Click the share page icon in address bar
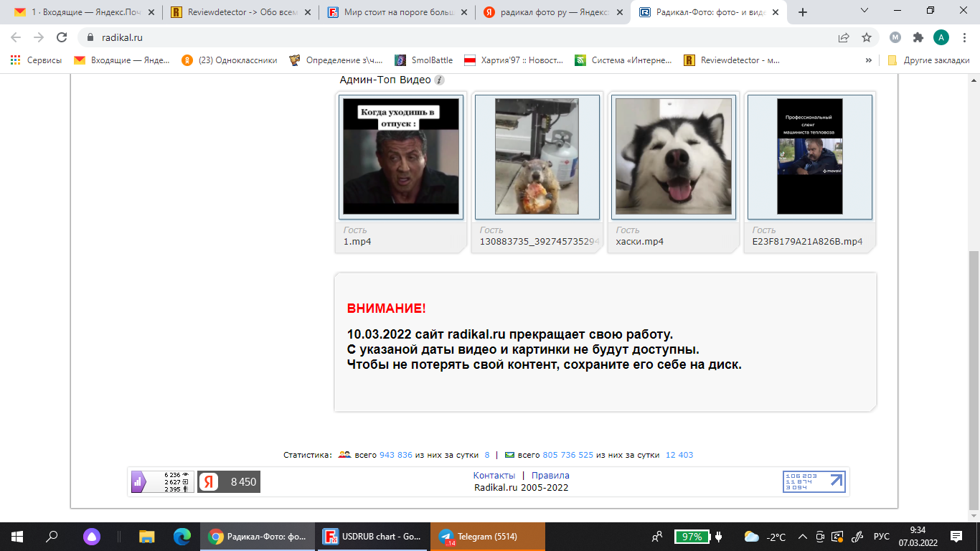The height and width of the screenshot is (551, 980). [844, 37]
